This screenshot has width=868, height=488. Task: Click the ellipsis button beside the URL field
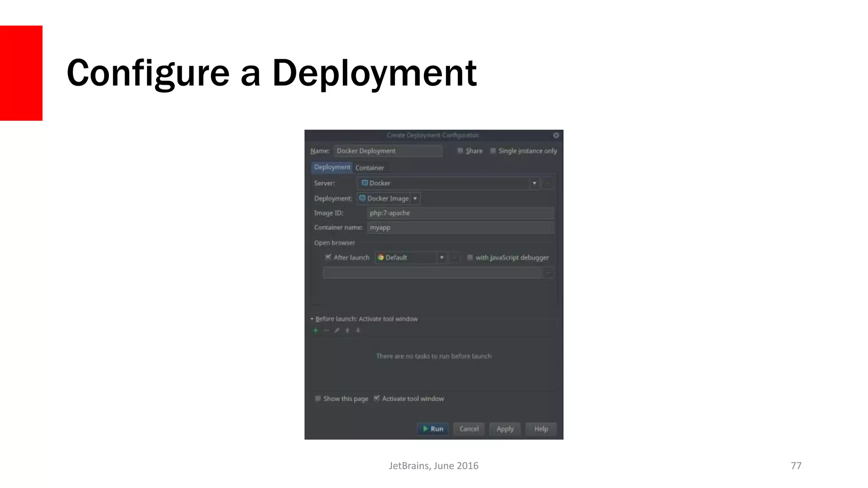coord(548,273)
